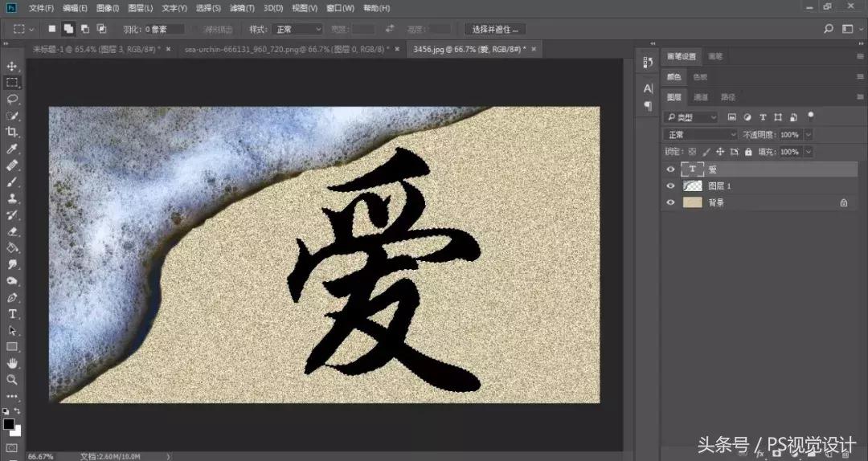Hide the 背景 layer
Screen dimensions: 868x461
pyautogui.click(x=670, y=202)
